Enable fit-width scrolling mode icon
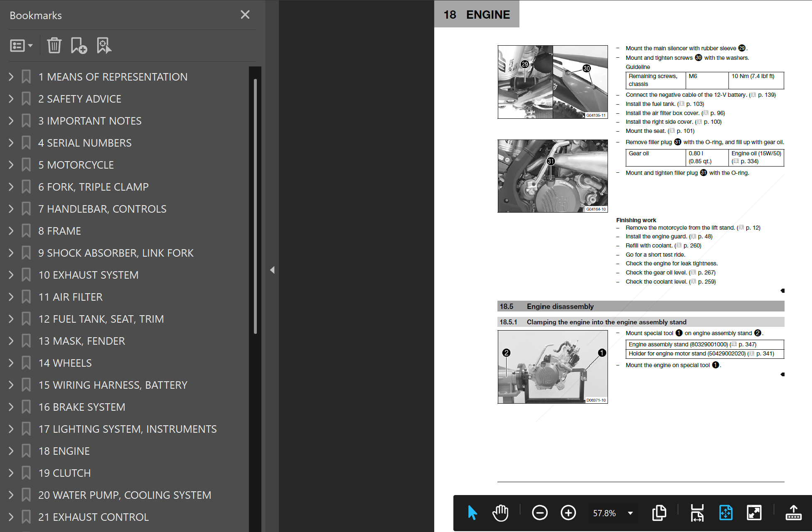The image size is (812, 532). point(697,513)
